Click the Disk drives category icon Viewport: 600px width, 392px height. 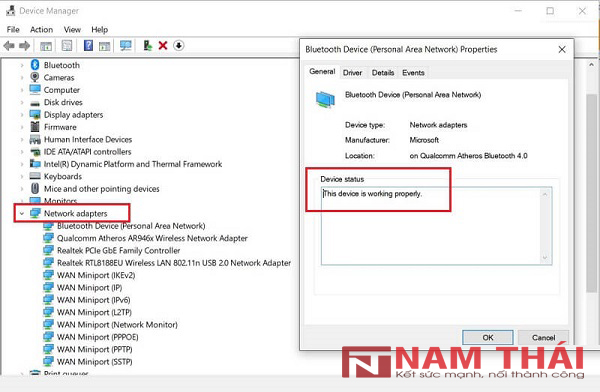coord(35,103)
